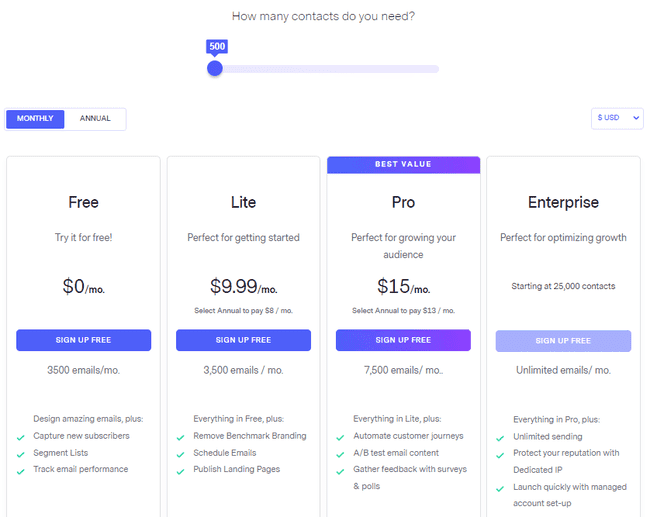Click the Best Value banner
Viewport: 650px width, 517px height.
tap(403, 165)
